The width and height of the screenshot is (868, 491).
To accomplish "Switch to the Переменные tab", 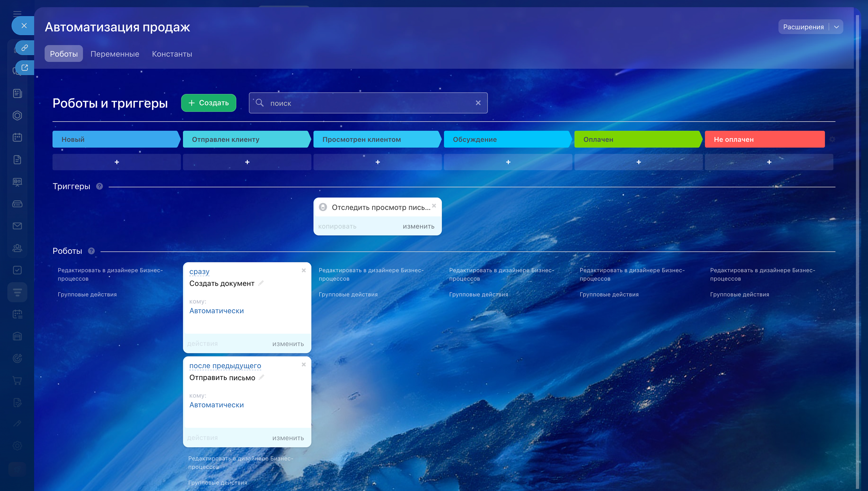I will [x=115, y=54].
